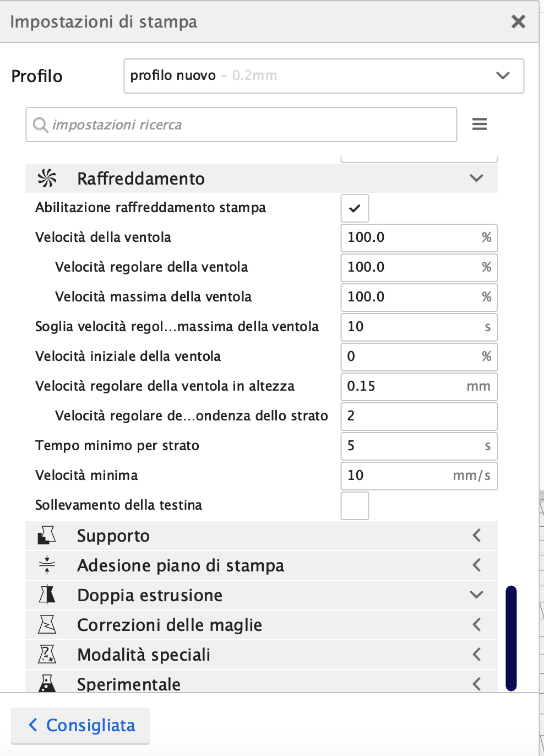Open the Correzioni delle maglie category
This screenshot has height=756, width=544.
tap(262, 624)
